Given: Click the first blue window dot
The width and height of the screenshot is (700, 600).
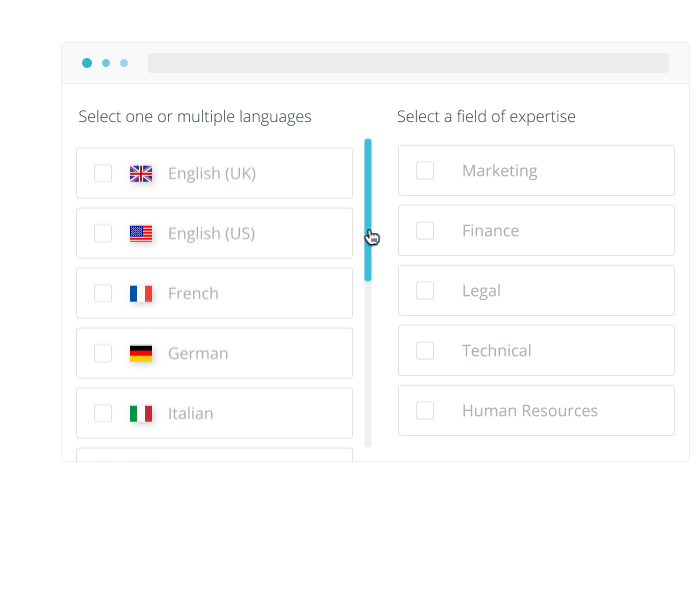Looking at the screenshot, I should 87,63.
